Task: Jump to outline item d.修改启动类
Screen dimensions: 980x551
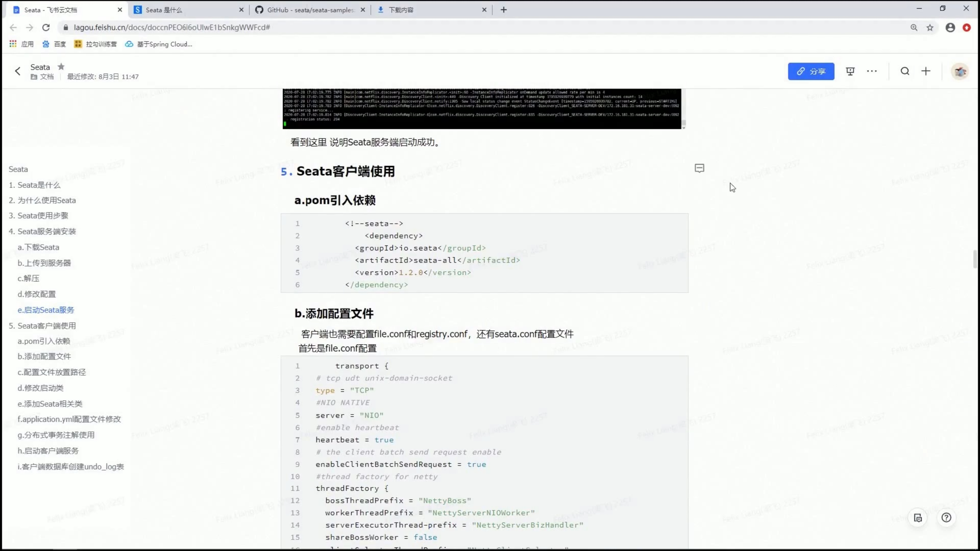Action: tap(40, 388)
